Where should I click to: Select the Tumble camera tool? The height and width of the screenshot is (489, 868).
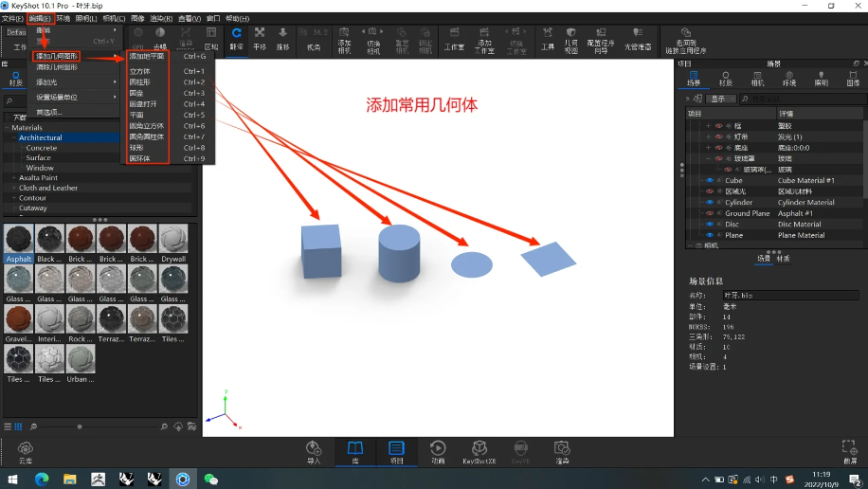point(236,37)
